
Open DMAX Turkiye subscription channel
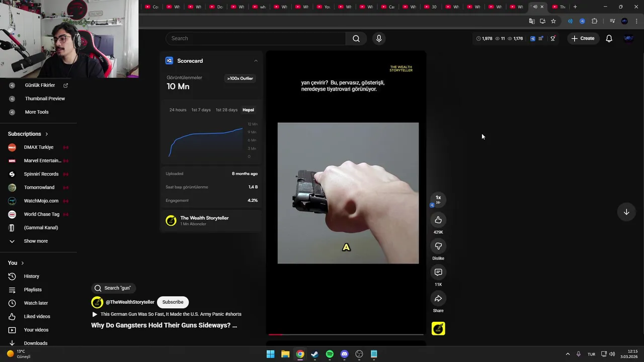38,147
